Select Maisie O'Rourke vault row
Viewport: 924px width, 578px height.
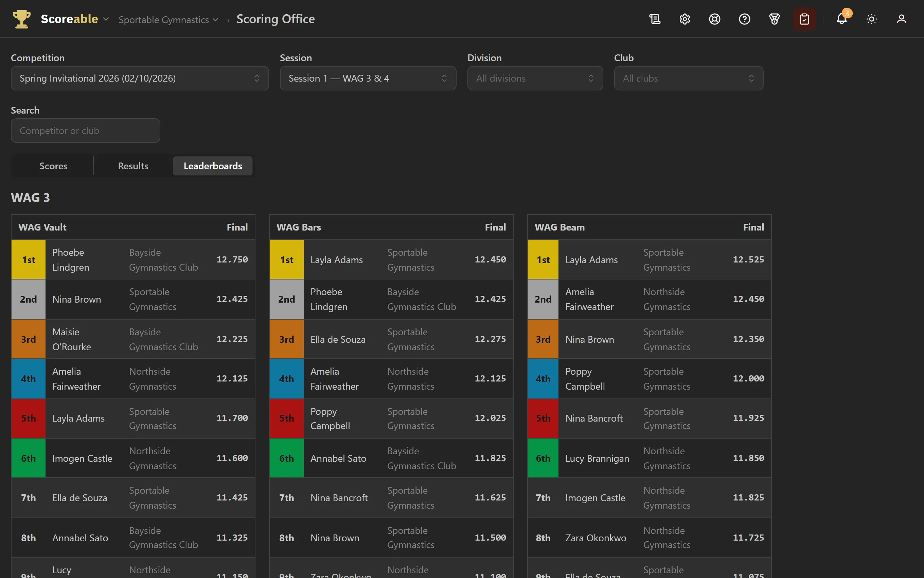coord(133,339)
